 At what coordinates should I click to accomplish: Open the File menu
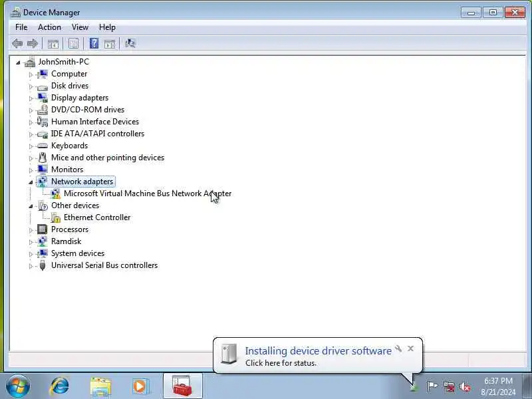click(21, 27)
